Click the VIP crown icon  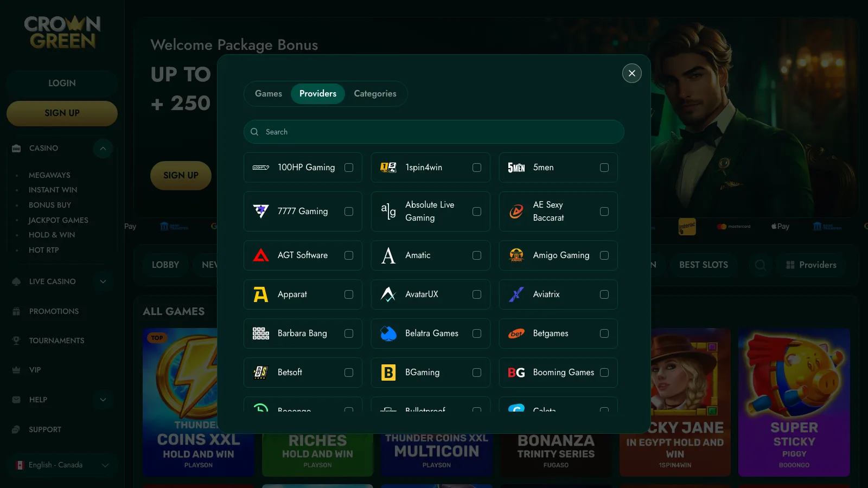(x=16, y=370)
